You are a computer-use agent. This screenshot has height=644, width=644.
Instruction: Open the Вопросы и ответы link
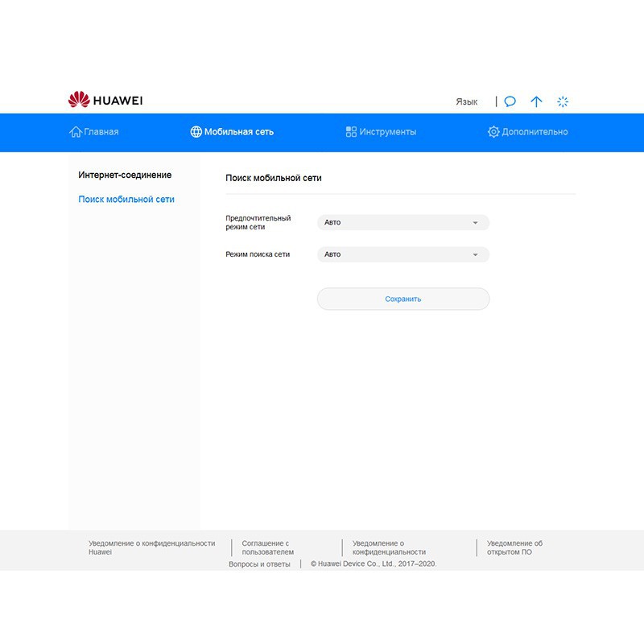point(259,564)
